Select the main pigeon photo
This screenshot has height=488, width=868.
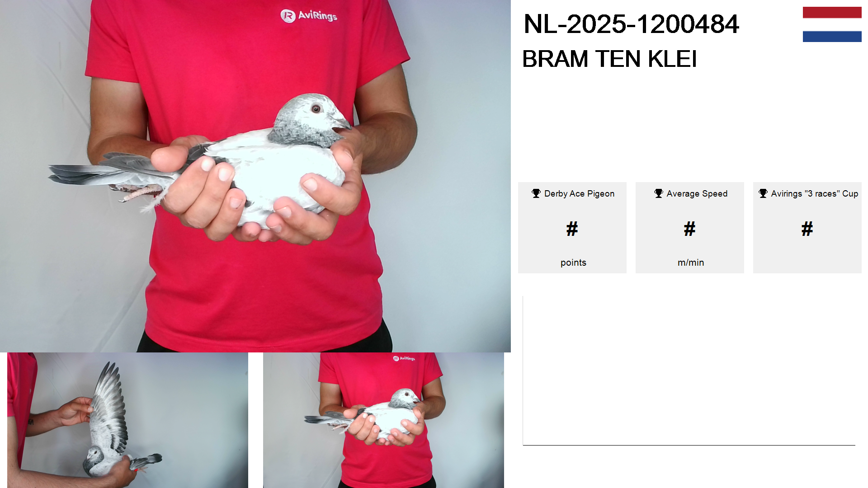coord(255,176)
